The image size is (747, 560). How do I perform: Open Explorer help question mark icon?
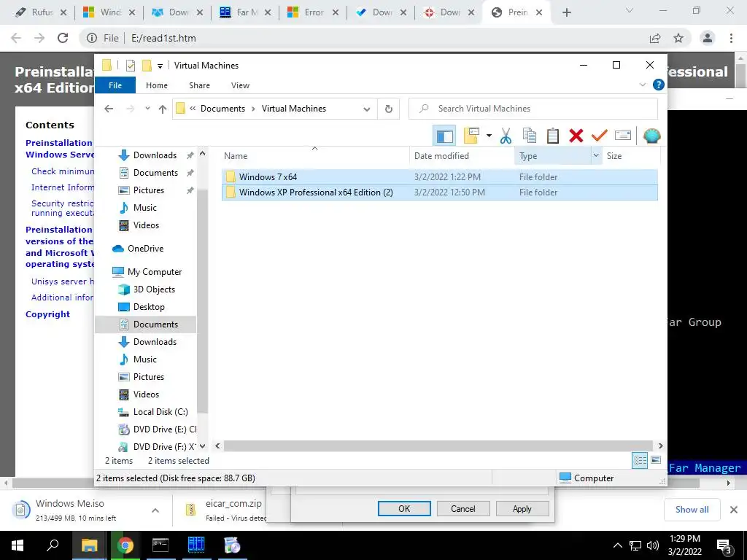pyautogui.click(x=659, y=85)
